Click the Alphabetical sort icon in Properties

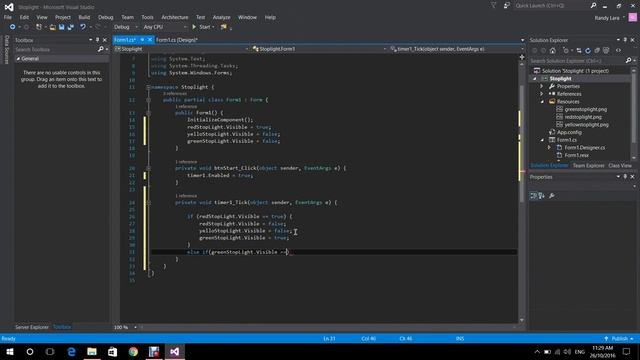pyautogui.click(x=542, y=196)
